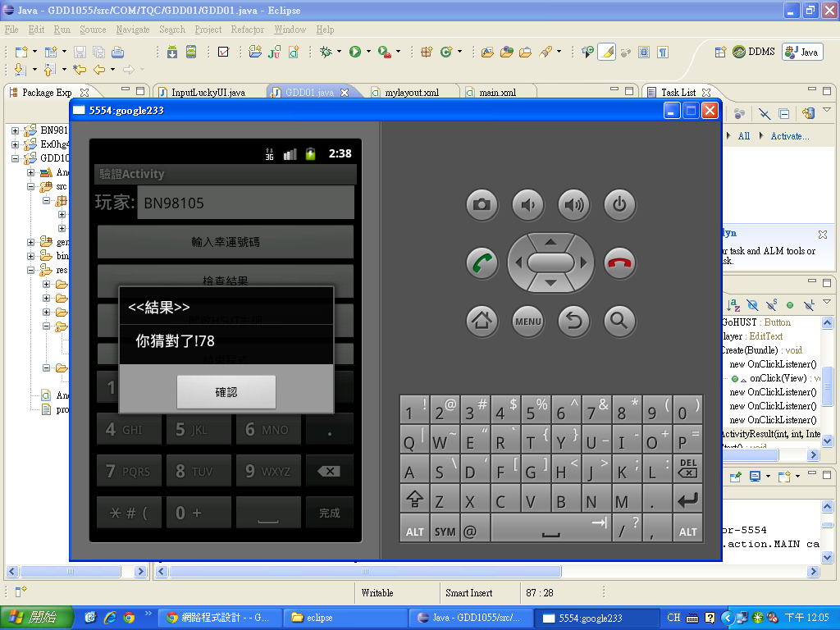Viewport: 840px width, 630px height.
Task: Click the emulator camera button
Action: coord(482,205)
